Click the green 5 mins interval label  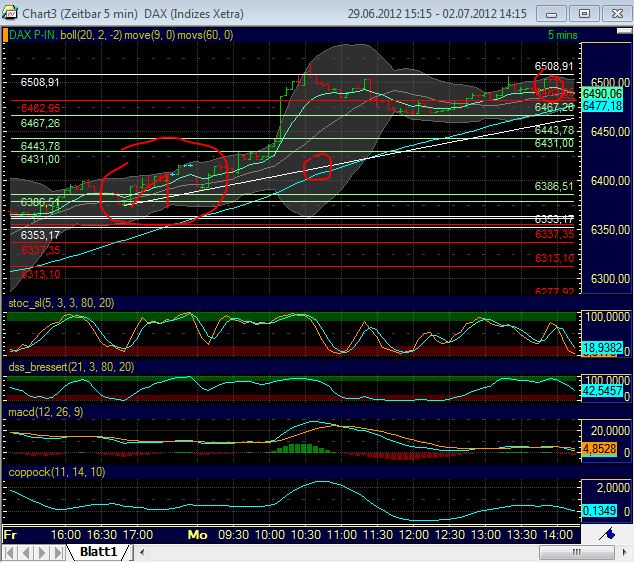tap(562, 35)
